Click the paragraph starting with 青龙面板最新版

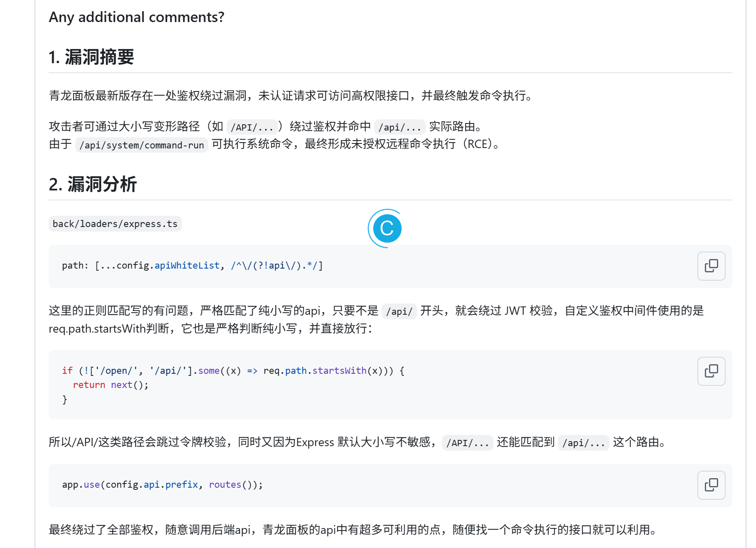coord(291,96)
